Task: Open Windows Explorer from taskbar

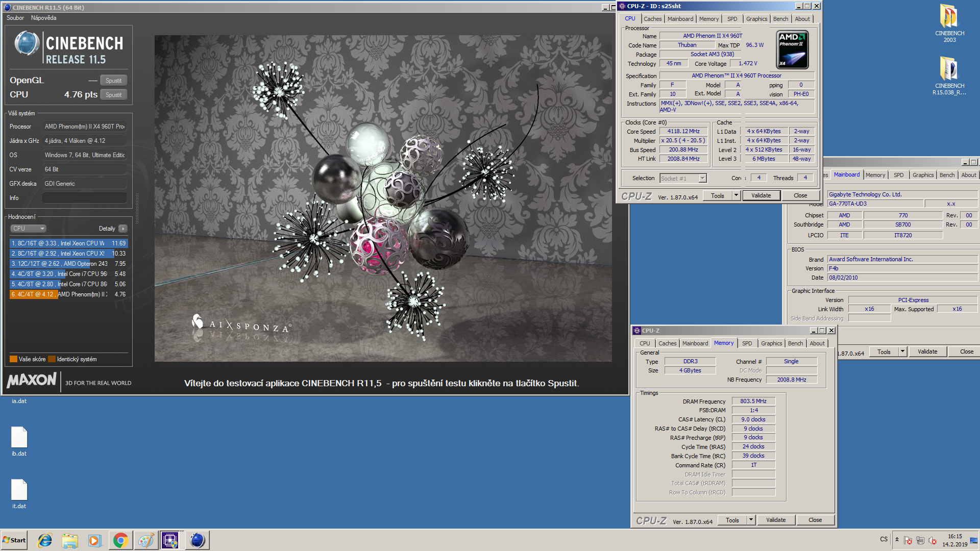Action: pos(70,540)
